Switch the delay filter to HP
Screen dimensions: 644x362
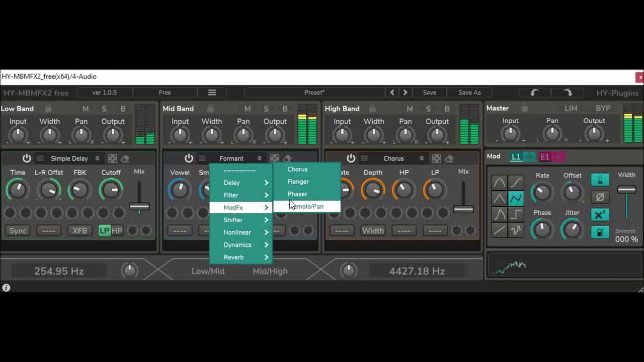pos(117,231)
